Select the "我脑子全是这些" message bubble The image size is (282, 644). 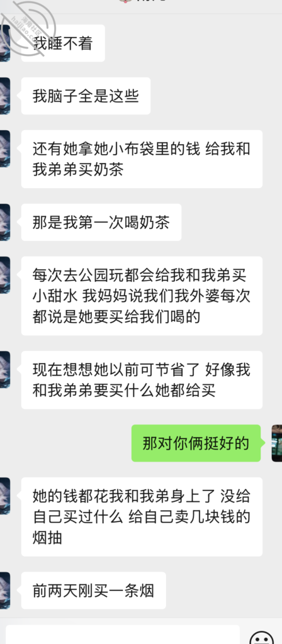pyautogui.click(x=86, y=96)
